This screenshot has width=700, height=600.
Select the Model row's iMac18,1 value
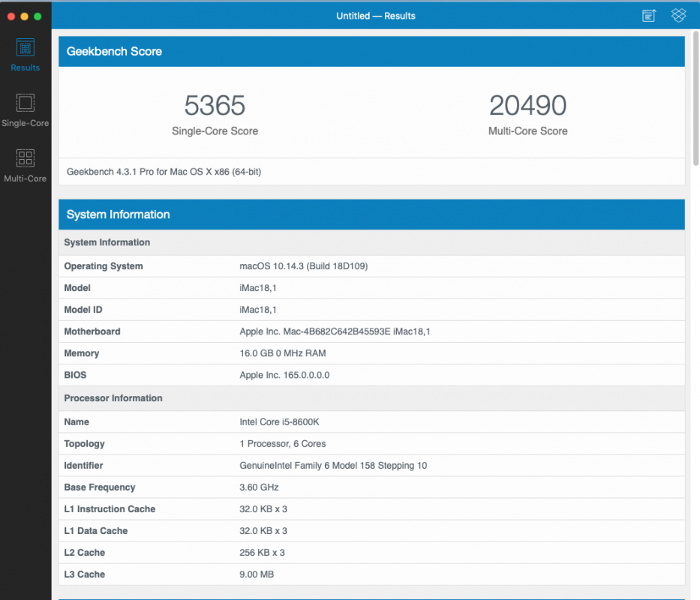coord(258,288)
